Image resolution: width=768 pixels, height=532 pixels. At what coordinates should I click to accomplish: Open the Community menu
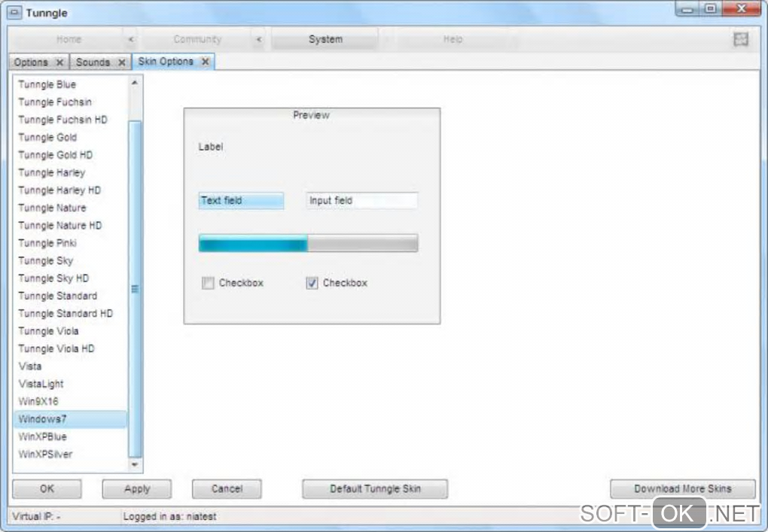[x=197, y=39]
